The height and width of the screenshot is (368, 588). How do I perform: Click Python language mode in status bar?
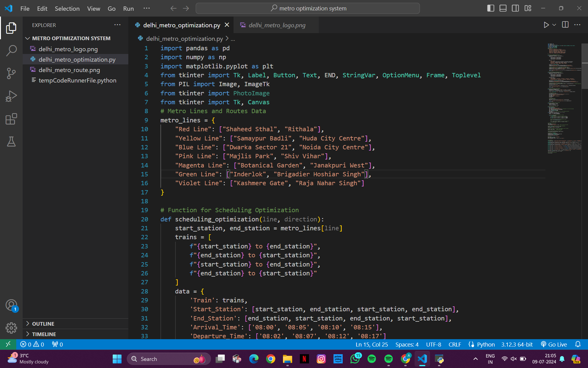pos(485,344)
